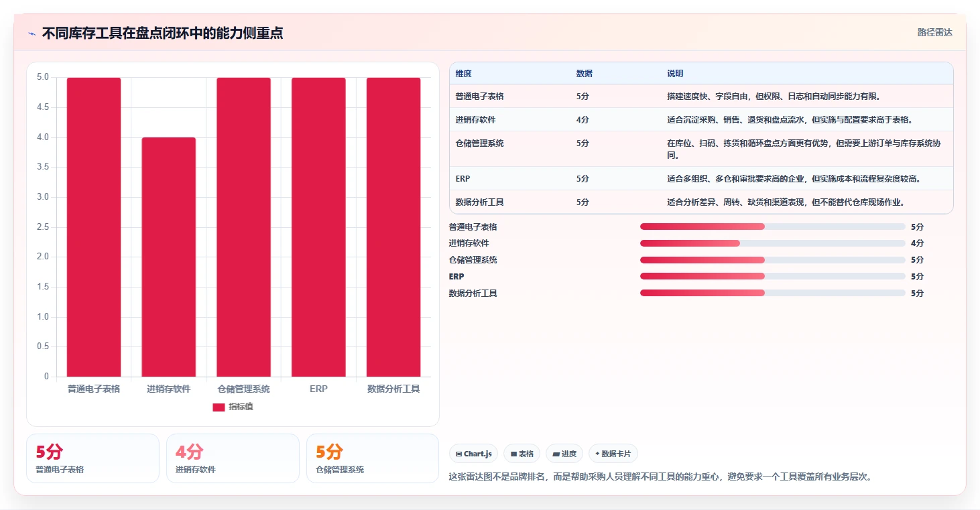Viewport: 980px width, 510px height.
Task: Click the 普通电子表格 bar in the chart
Action: coord(94,227)
